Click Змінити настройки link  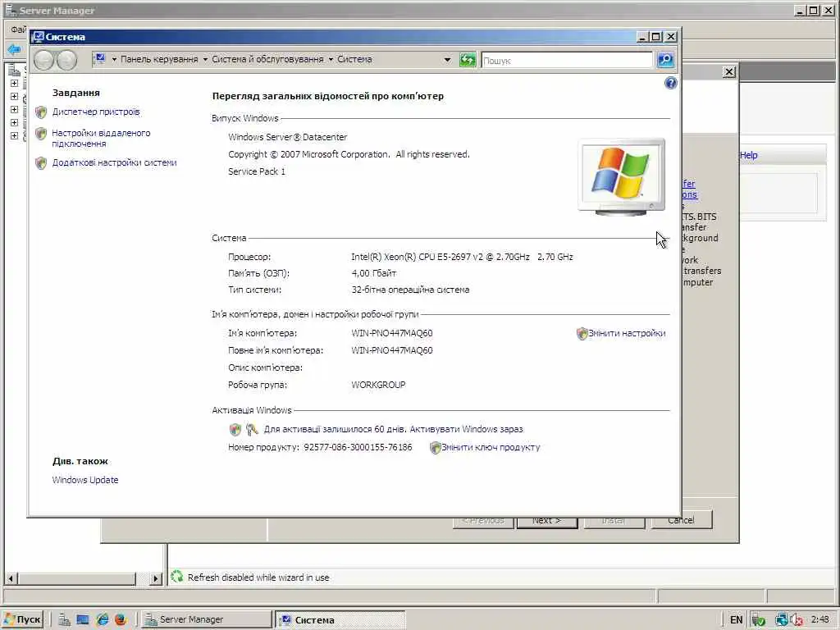(627, 333)
